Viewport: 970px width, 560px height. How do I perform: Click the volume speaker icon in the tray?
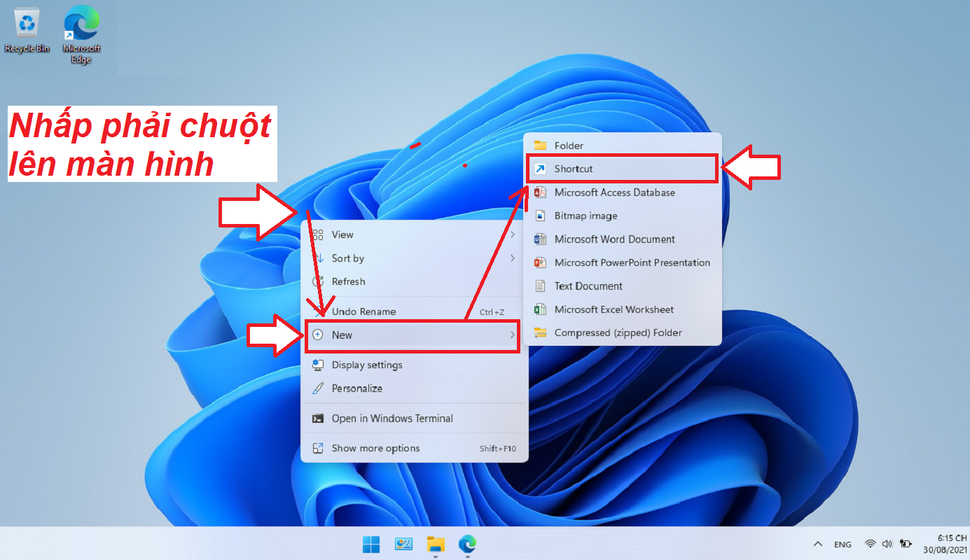point(887,544)
